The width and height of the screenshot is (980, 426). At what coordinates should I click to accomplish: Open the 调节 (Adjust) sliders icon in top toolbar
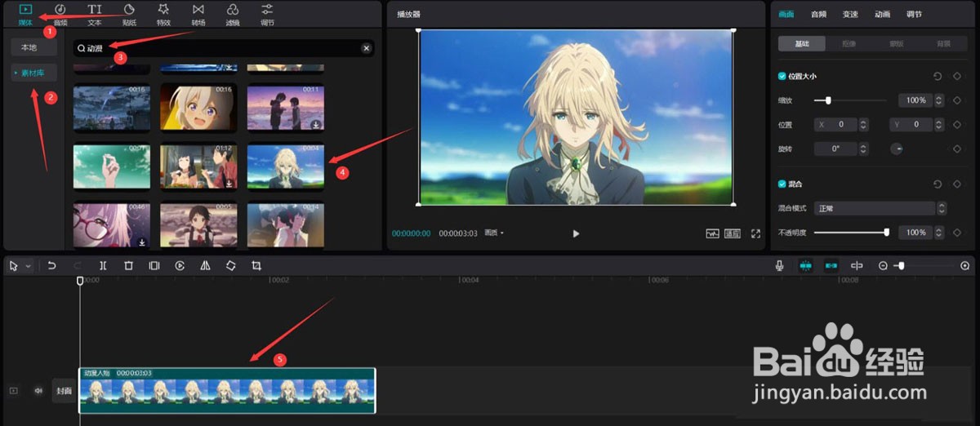(x=267, y=9)
